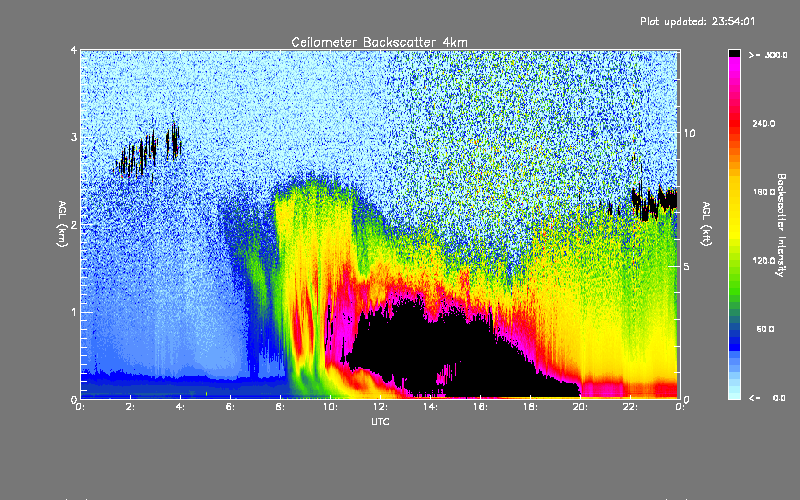The height and width of the screenshot is (500, 800).
Task: Pick the pale cyan bottom of the colorbar
Action: pyautogui.click(x=734, y=391)
